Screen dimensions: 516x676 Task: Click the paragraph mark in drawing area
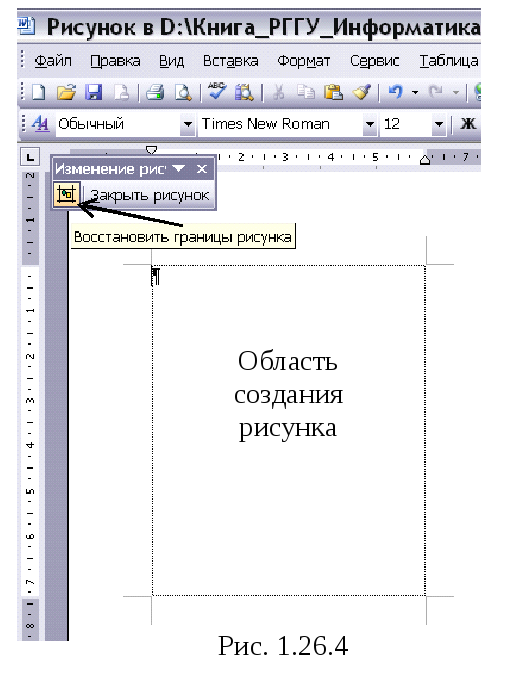tap(156, 276)
